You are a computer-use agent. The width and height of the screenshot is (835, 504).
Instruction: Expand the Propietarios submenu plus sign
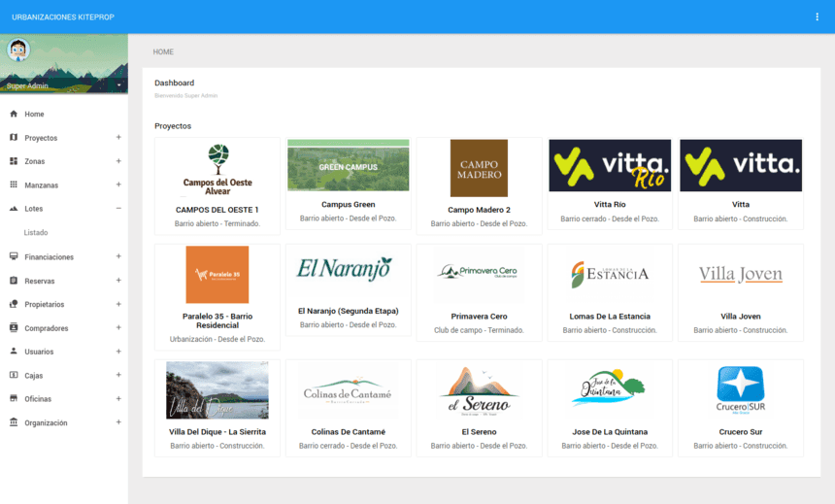118,304
